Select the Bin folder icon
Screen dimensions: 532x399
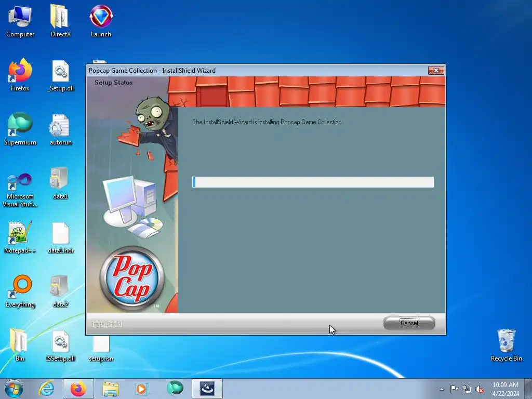[20, 345]
